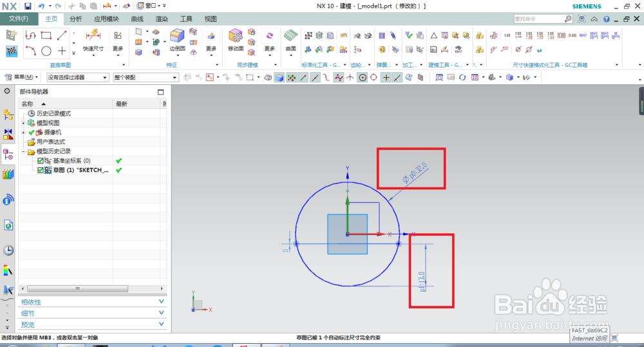Image resolution: width=644 pixels, height=347 pixels.
Task: Switch to the 曲线 tab
Action: (x=137, y=19)
